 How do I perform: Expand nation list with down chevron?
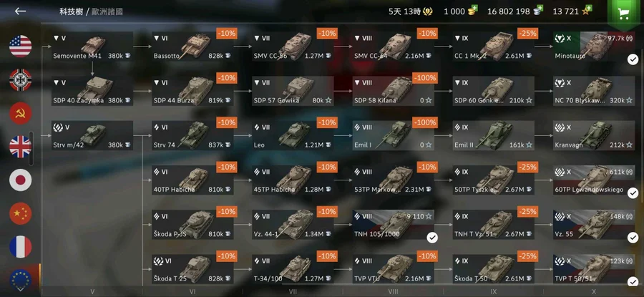(20, 289)
